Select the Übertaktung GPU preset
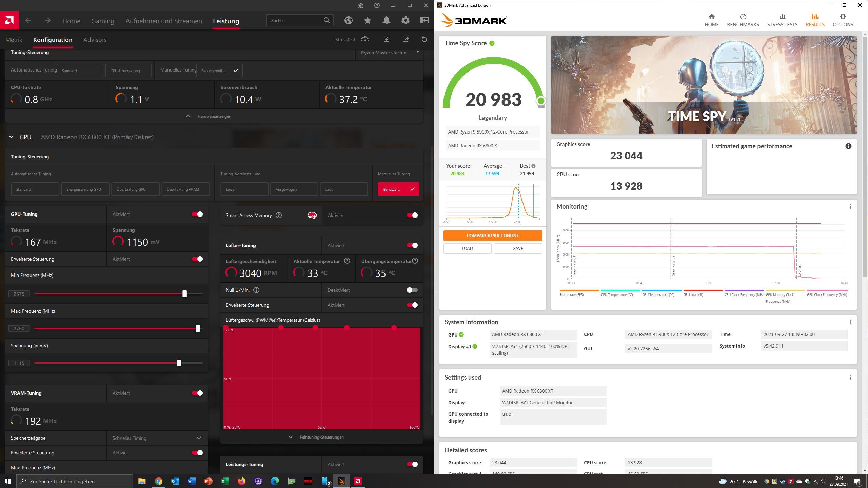 tap(135, 189)
